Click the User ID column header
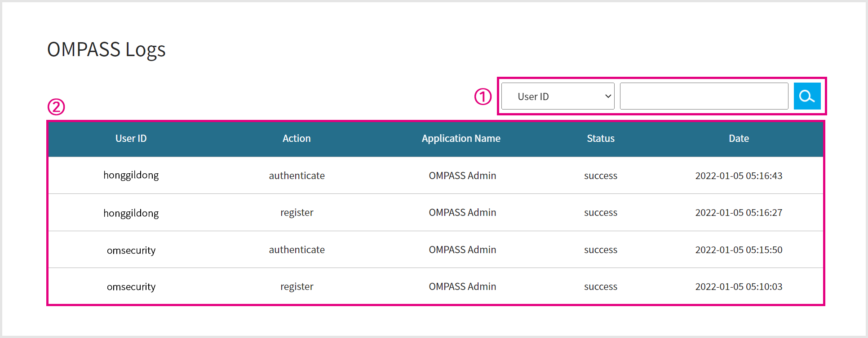 pos(131,139)
